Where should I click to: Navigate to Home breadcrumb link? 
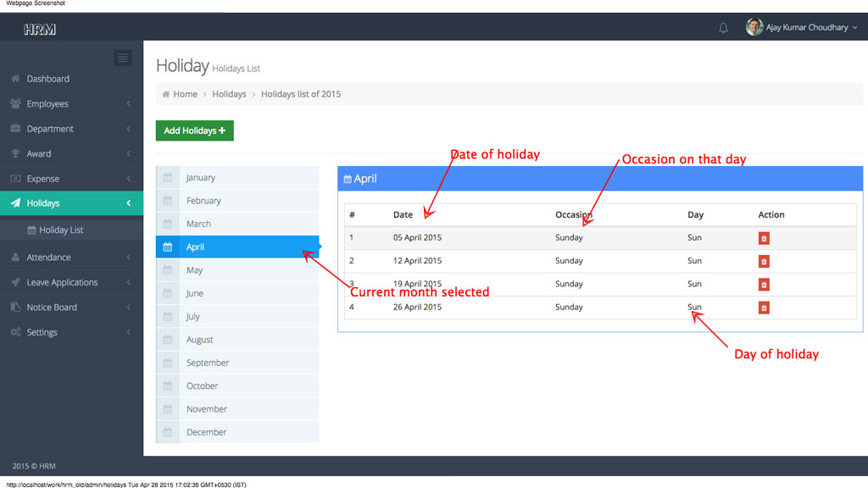185,94
